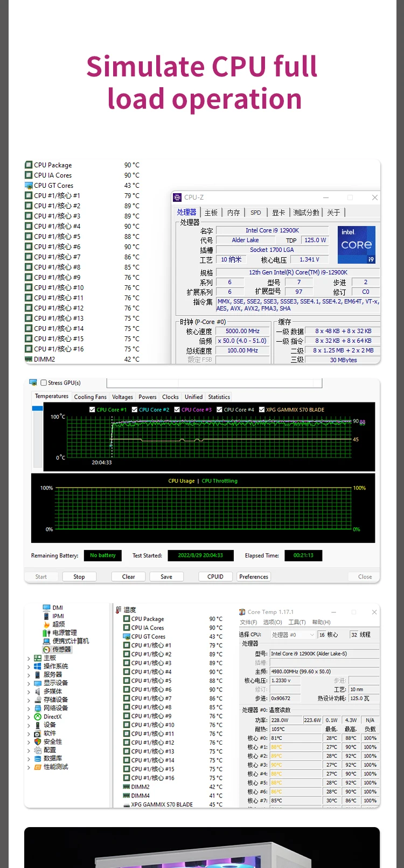Uncheck the CPU Core #1 graph checkbox
404x868 pixels.
pos(92,410)
